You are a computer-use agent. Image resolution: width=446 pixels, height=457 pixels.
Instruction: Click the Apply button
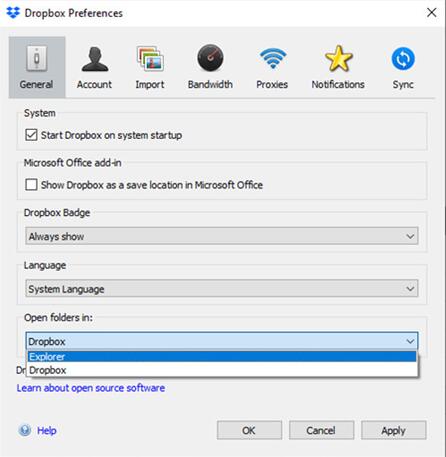pyautogui.click(x=394, y=430)
